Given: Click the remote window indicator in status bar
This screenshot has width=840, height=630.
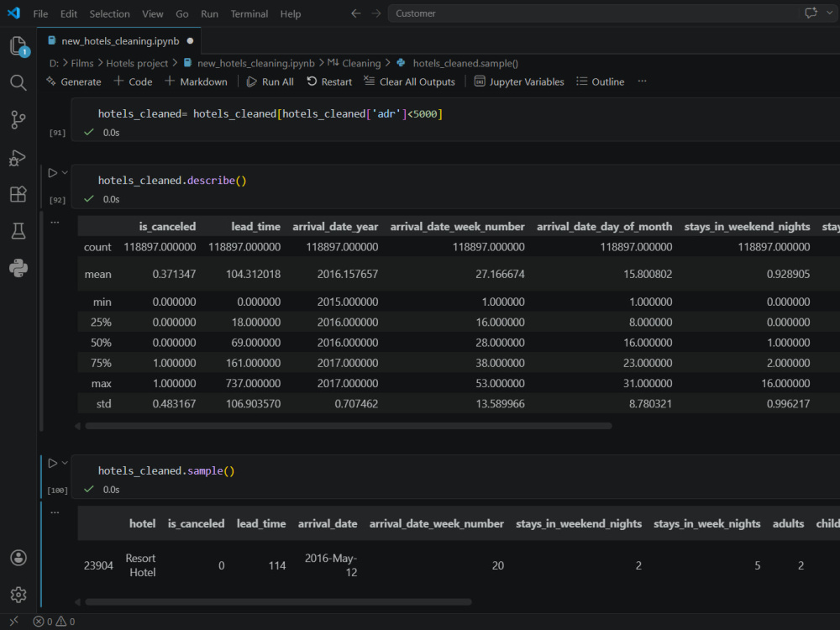Looking at the screenshot, I should pyautogui.click(x=14, y=622).
